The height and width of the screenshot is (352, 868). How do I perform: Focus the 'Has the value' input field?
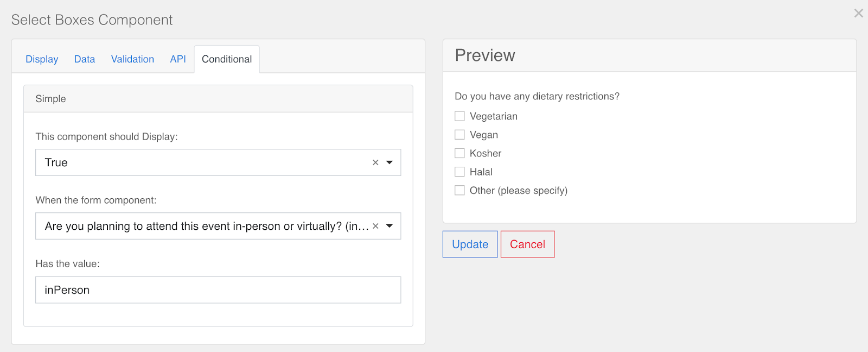(218, 290)
